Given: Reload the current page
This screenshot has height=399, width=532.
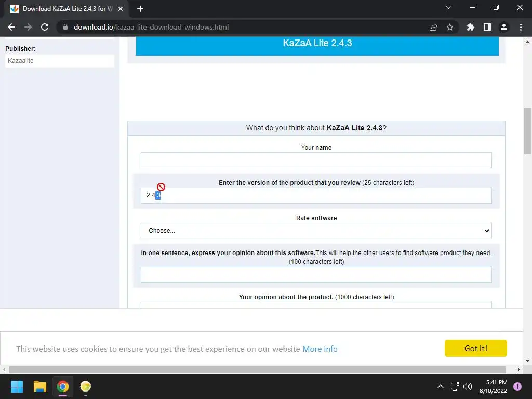Looking at the screenshot, I should coord(45,27).
